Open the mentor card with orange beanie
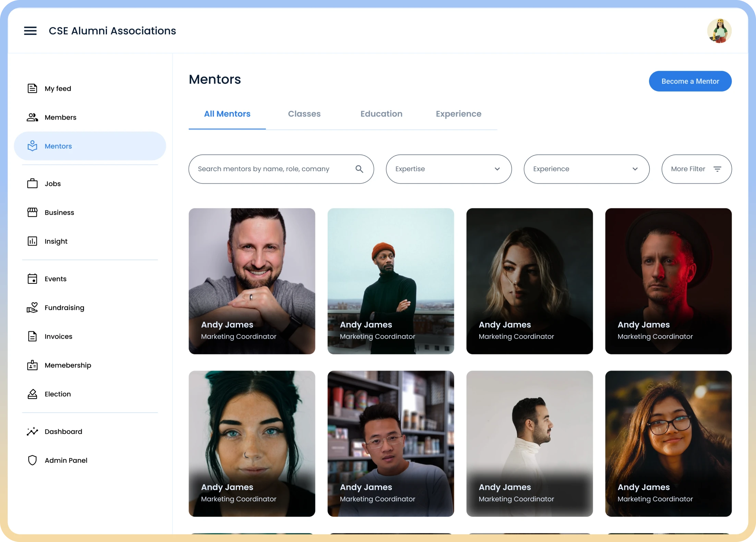This screenshot has width=756, height=542. [x=391, y=281]
